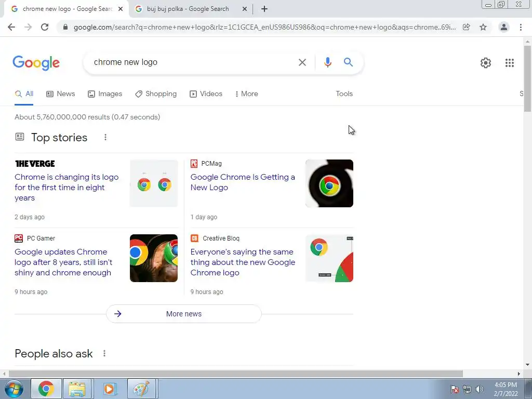
Task: Click the magnifier search button
Action: pos(348,62)
